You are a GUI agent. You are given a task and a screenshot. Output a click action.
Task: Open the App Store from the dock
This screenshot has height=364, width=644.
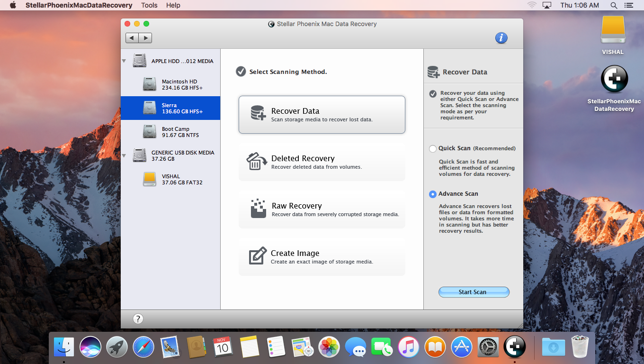tap(462, 347)
